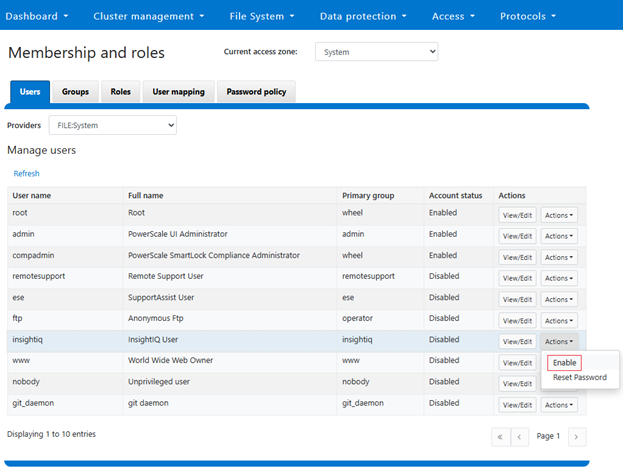623x468 pixels.
Task: Expand the Access menu
Action: click(x=454, y=16)
